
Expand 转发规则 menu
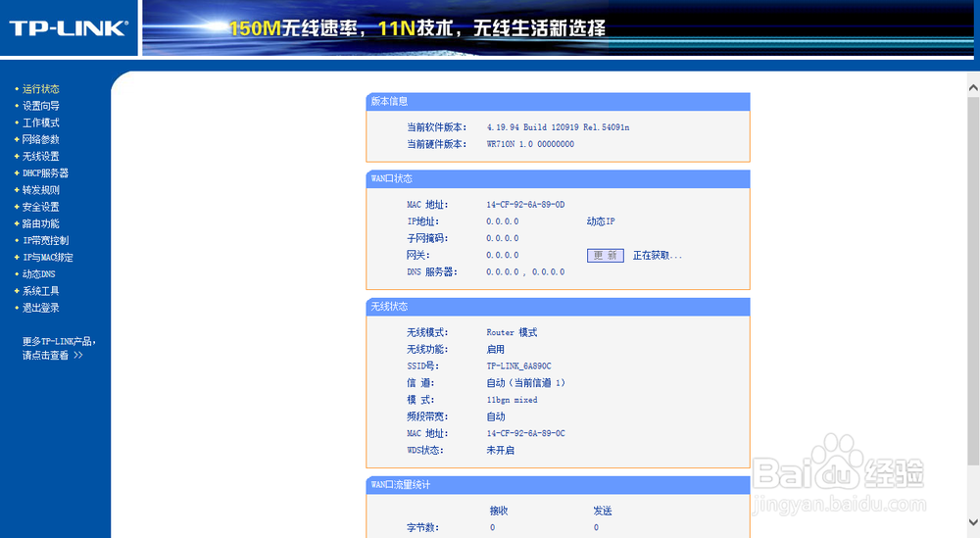tap(40, 190)
